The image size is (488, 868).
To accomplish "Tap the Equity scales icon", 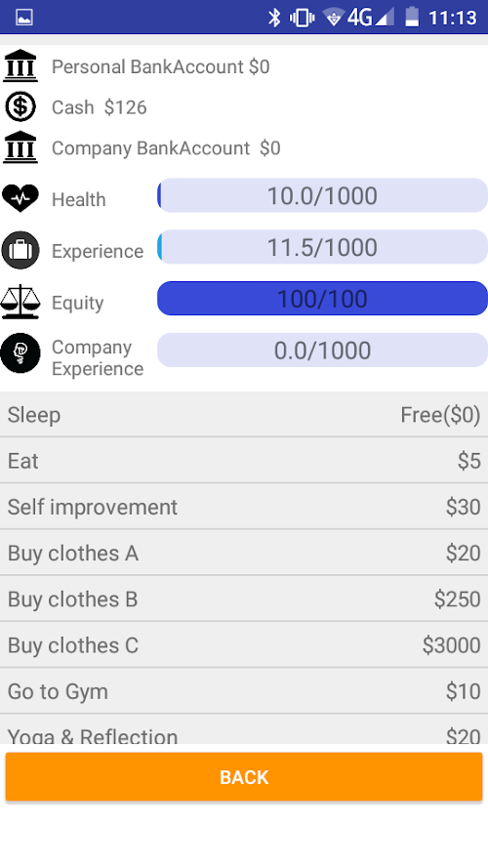I will (20, 302).
